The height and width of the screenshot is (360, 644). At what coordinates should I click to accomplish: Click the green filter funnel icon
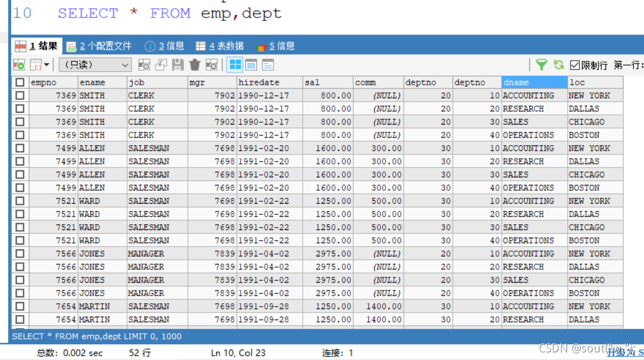tap(542, 65)
